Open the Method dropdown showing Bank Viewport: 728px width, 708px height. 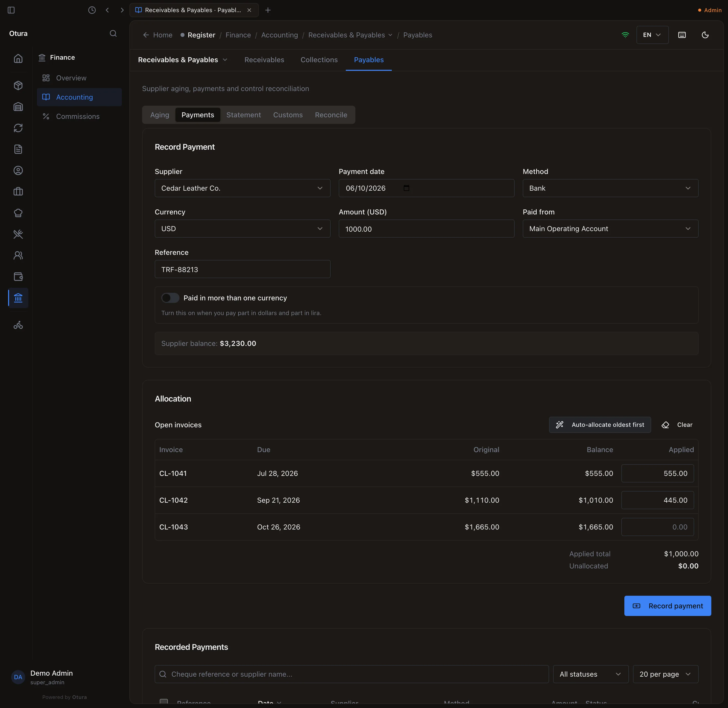point(610,188)
